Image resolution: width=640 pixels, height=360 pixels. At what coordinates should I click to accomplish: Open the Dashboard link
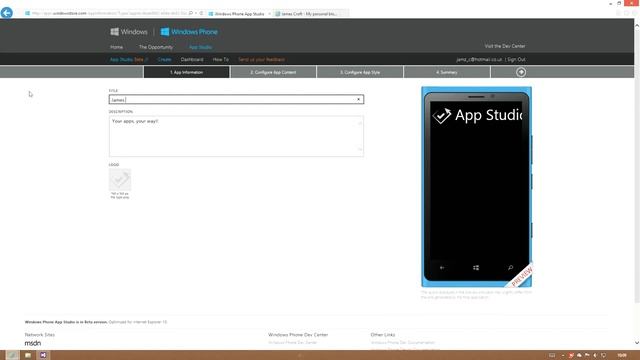click(x=192, y=60)
